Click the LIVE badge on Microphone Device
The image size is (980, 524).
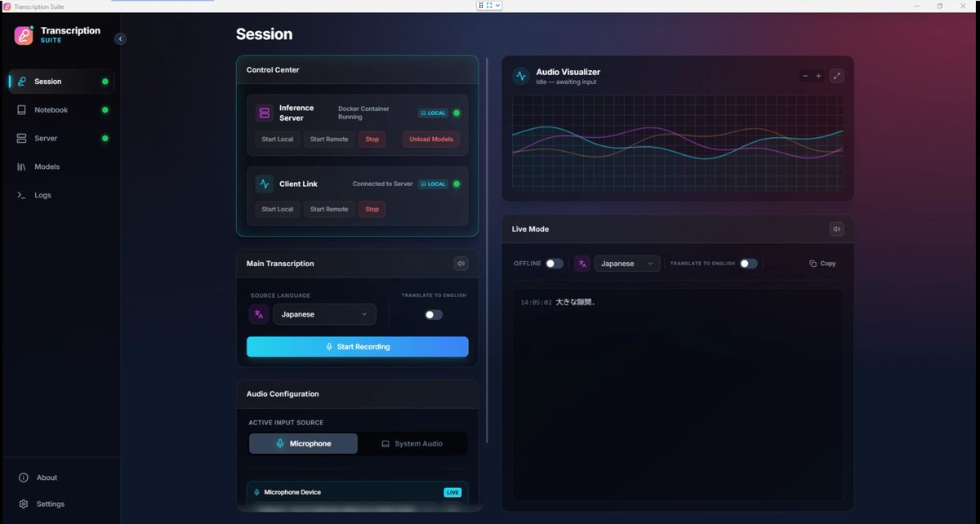(x=452, y=492)
